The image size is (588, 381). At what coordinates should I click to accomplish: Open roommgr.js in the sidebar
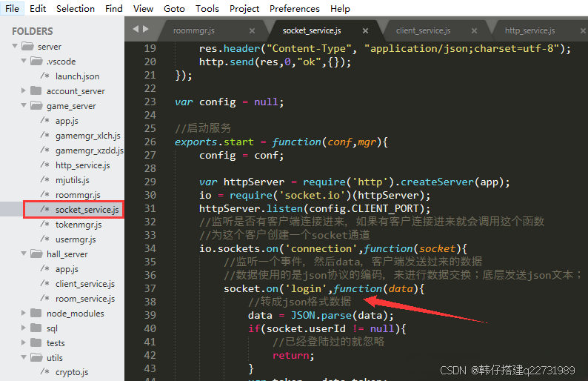78,195
